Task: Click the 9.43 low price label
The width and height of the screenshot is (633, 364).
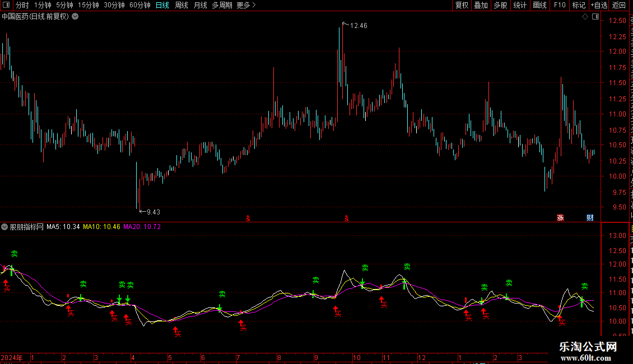Action: [153, 212]
